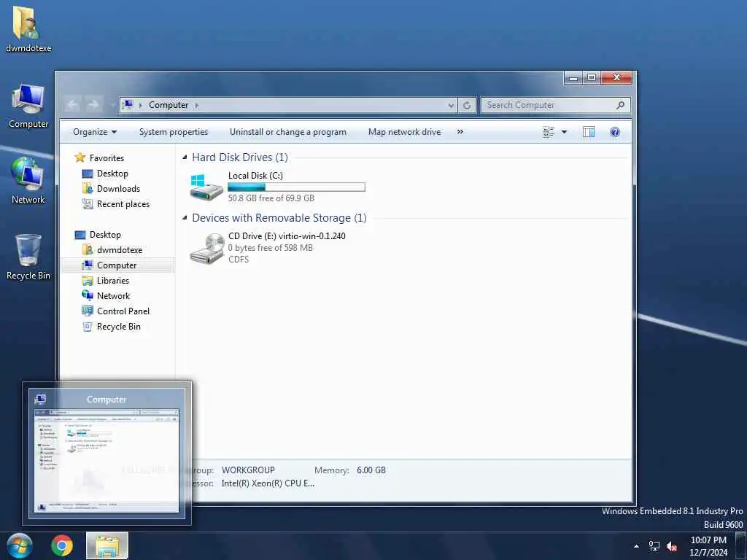Show hidden tray icons arrow
The image size is (747, 560).
636,546
